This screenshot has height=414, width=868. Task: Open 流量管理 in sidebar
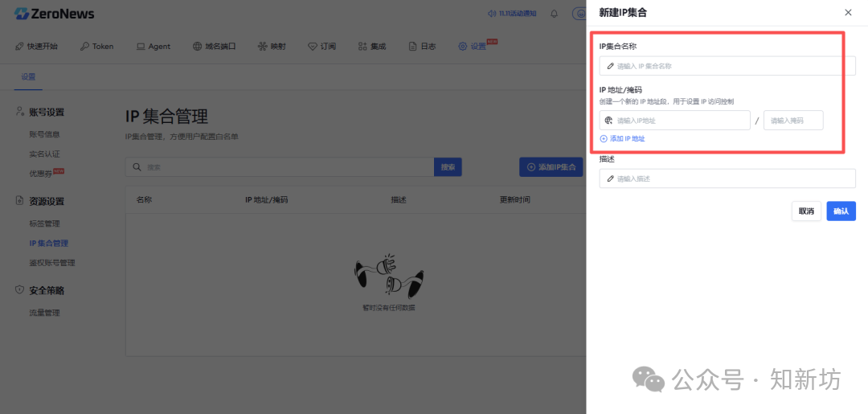click(44, 313)
